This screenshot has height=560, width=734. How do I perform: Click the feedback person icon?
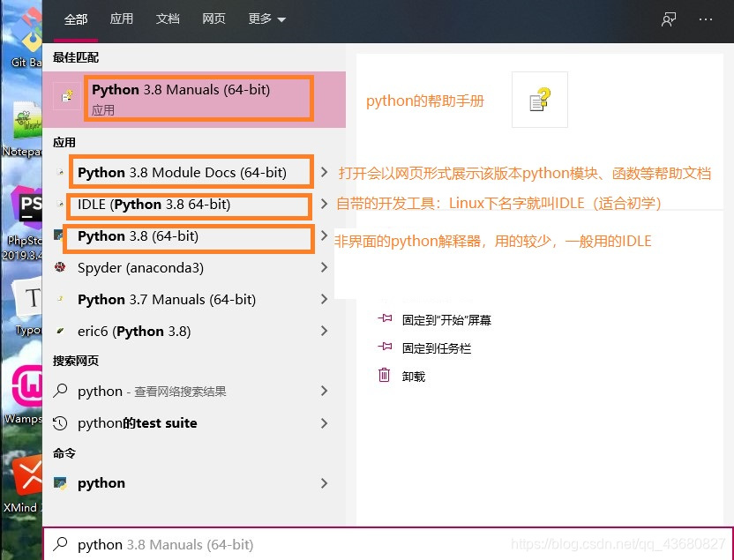click(x=669, y=19)
